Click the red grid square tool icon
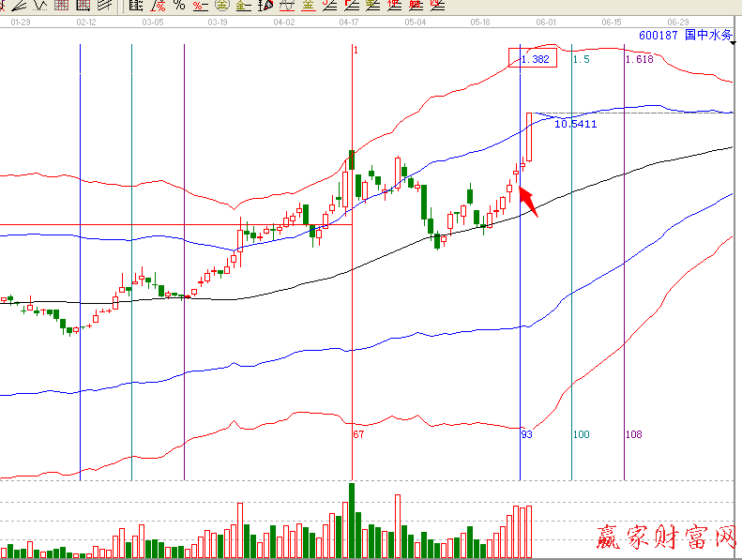742x560 pixels. 60,5
